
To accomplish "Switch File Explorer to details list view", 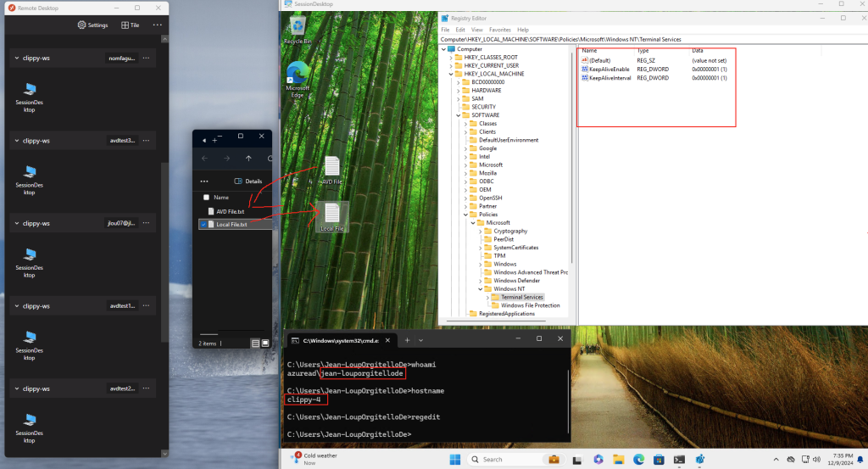I will (255, 343).
